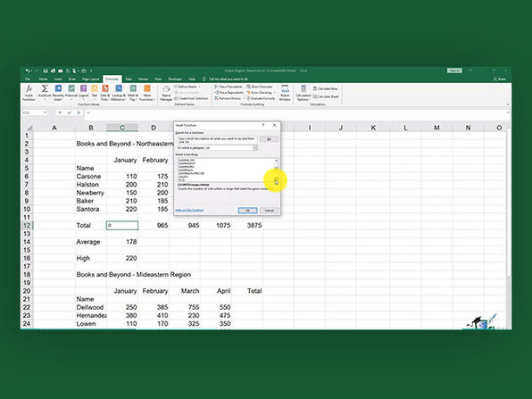
Task: Open the Date & Time functions icon
Action: [105, 92]
